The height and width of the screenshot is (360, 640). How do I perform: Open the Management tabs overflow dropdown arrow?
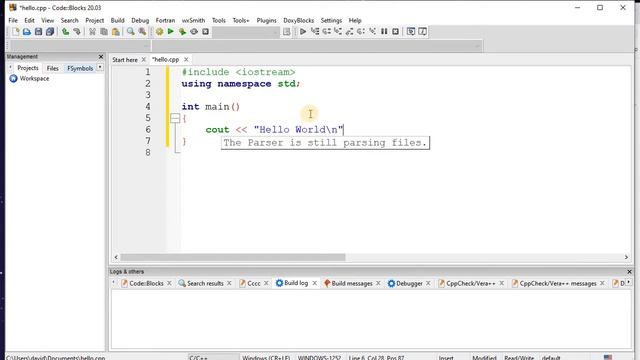[x=100, y=67]
